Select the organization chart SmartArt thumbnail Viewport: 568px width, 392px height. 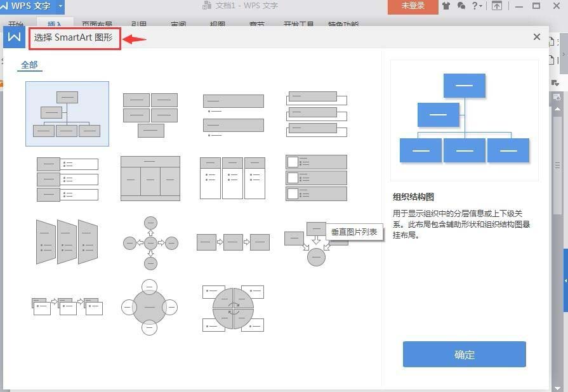click(67, 114)
